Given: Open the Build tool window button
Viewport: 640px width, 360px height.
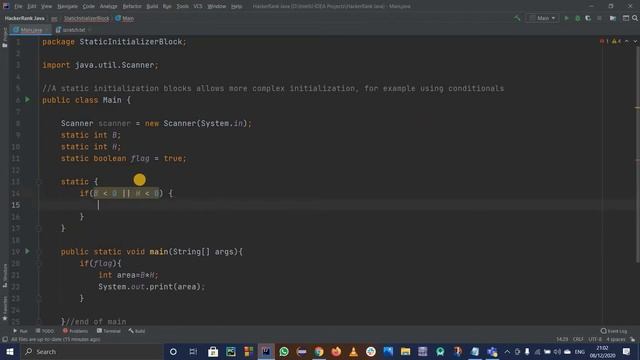Looking at the screenshot, I should tap(137, 331).
